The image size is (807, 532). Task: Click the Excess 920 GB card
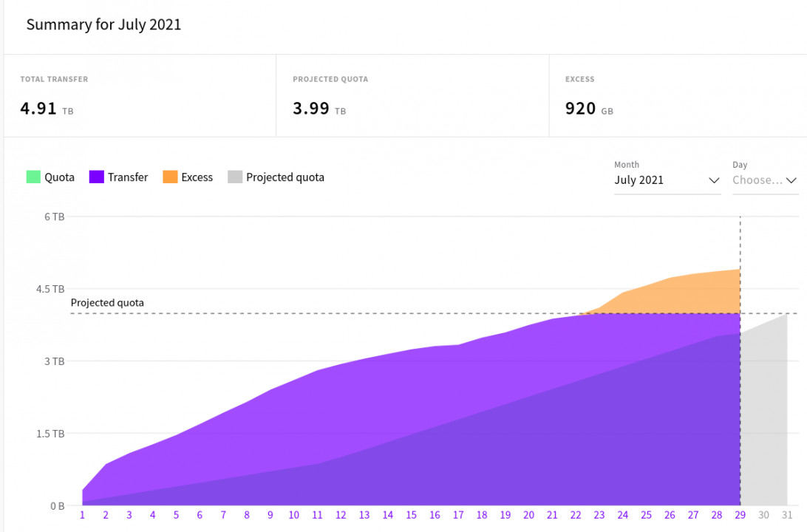click(676, 96)
